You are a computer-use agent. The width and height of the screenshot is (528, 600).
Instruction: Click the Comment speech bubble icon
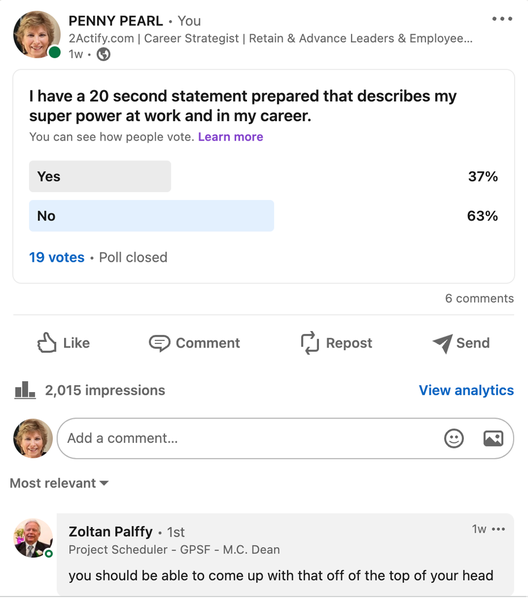pos(159,343)
